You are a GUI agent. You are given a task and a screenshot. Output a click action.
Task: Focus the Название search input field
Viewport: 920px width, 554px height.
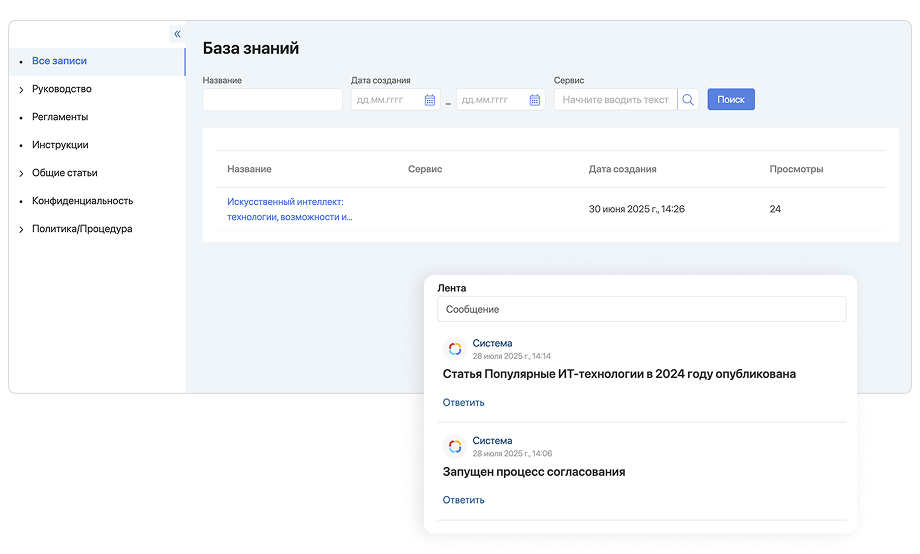point(272,100)
